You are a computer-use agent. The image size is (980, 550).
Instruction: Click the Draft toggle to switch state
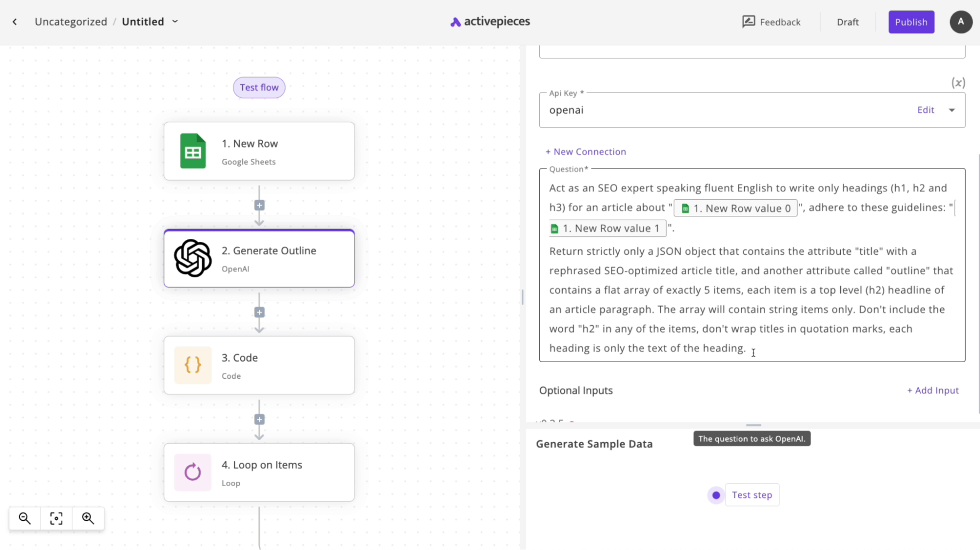tap(848, 22)
